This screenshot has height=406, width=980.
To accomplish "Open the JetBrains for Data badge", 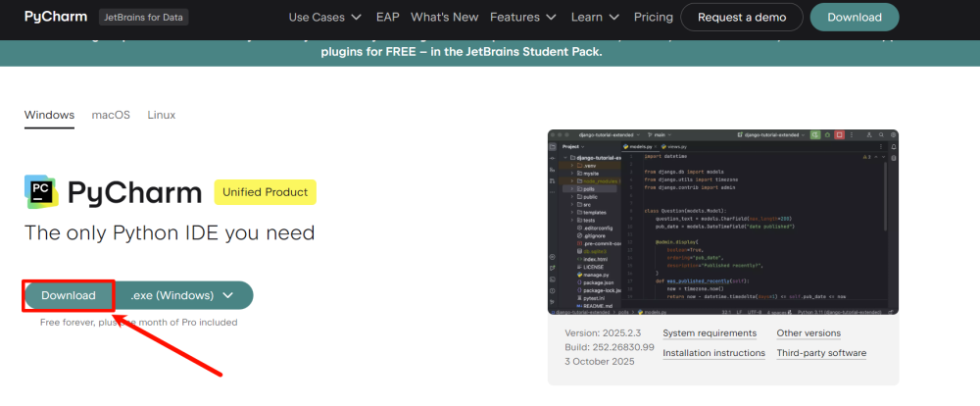I will click(x=144, y=18).
